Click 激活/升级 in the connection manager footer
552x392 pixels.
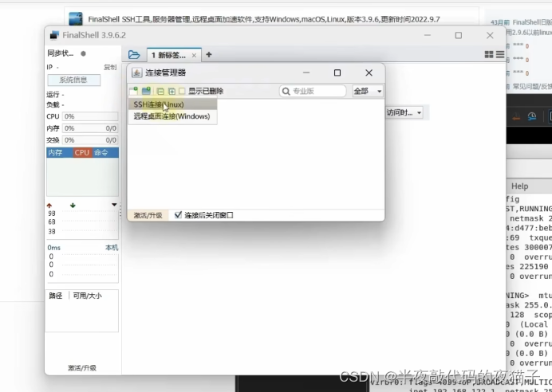pyautogui.click(x=148, y=215)
